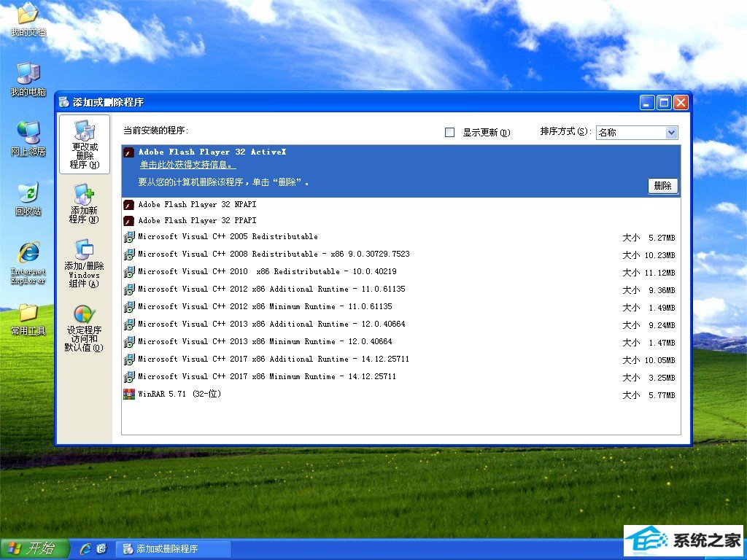Select Visual C++ 2012 Additional Runtime 11.0.61135
747x560 pixels.
point(400,289)
